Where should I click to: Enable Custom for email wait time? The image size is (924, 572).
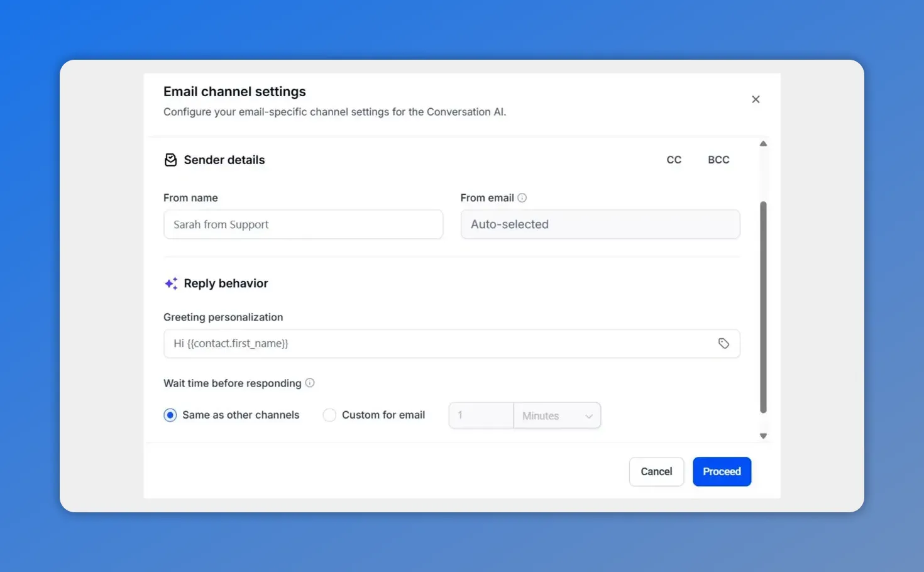[x=329, y=415]
